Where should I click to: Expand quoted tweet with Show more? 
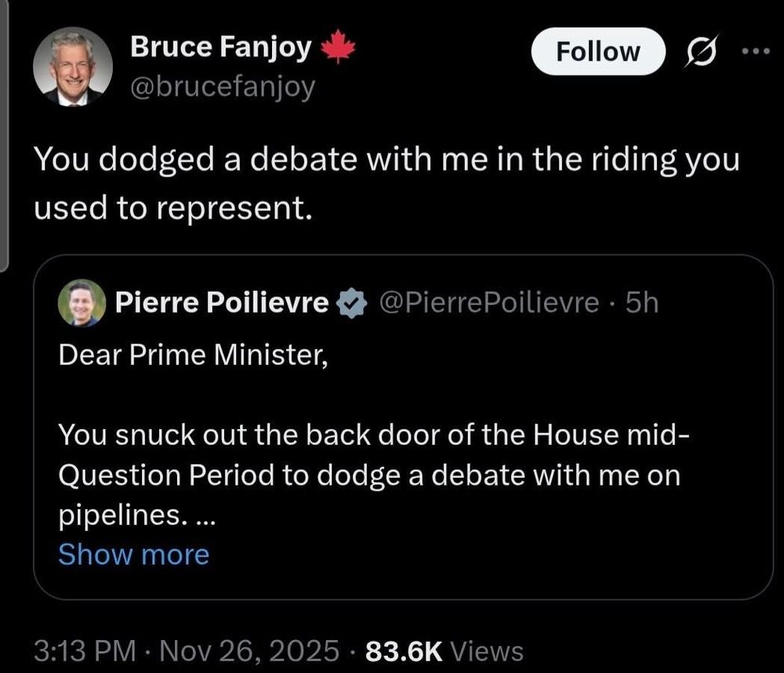tap(133, 555)
